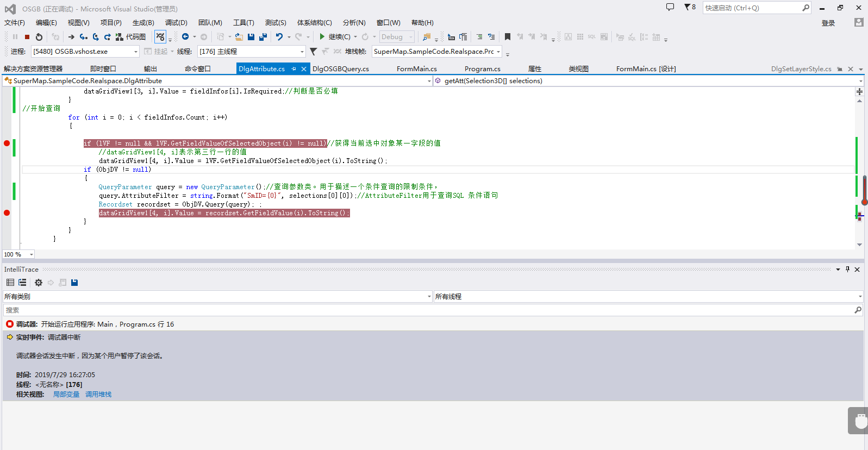
Task: Switch IntelliTrace to events list view icon
Action: coord(10,283)
